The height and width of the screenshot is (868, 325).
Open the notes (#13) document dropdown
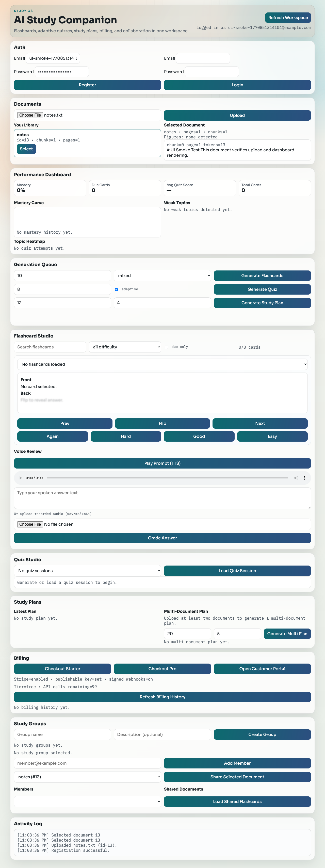click(88, 777)
